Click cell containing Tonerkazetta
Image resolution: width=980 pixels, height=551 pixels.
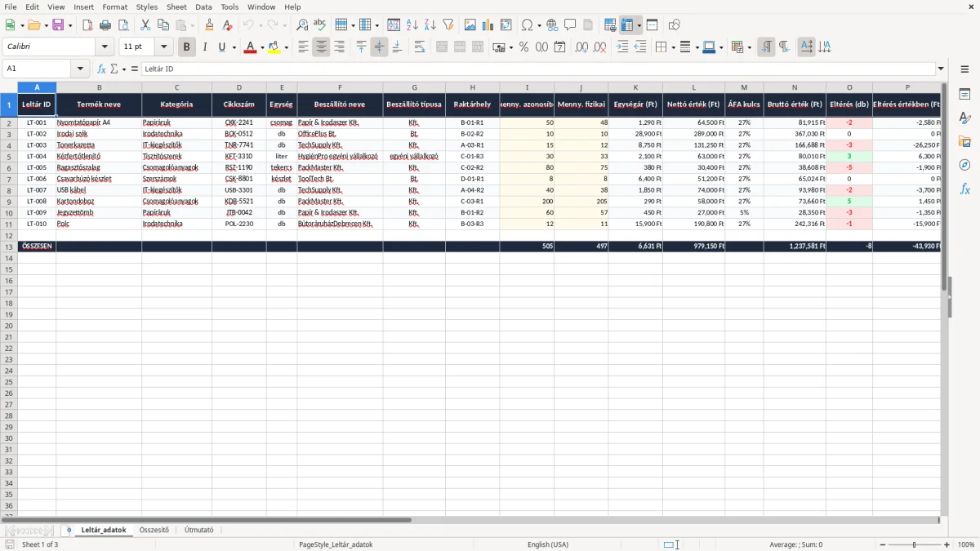tap(99, 144)
